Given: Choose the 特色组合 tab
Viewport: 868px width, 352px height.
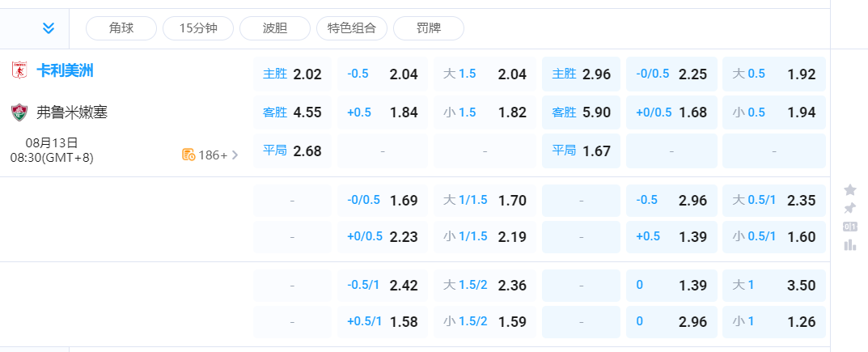Looking at the screenshot, I should click(352, 28).
